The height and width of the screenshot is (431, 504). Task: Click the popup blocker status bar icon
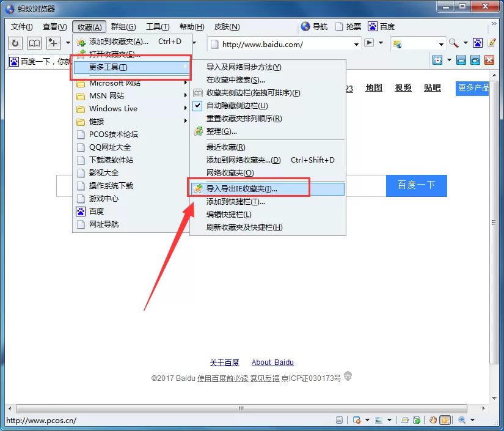click(356, 420)
